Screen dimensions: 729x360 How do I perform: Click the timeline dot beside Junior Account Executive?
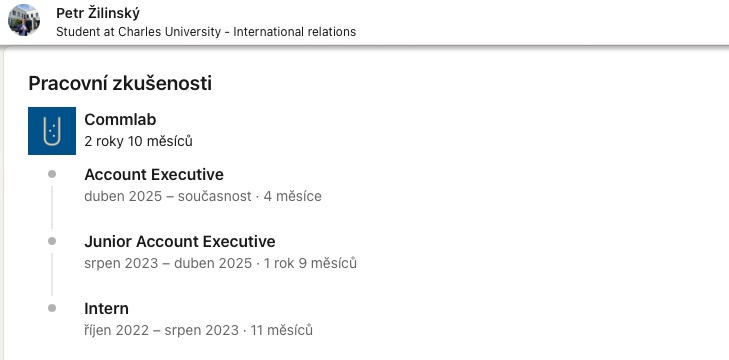pos(52,241)
